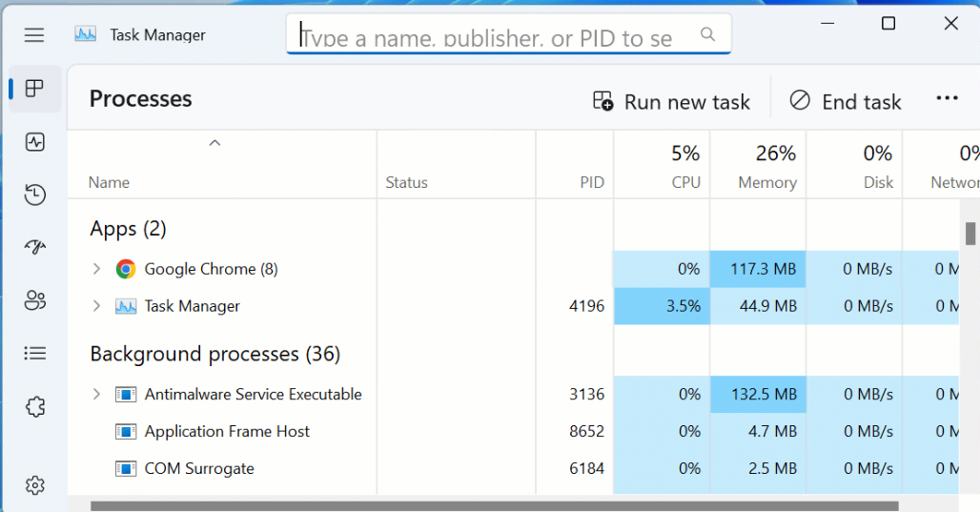This screenshot has width=980, height=512.
Task: Click the 4.7 MB memory cell
Action: pyautogui.click(x=758, y=431)
